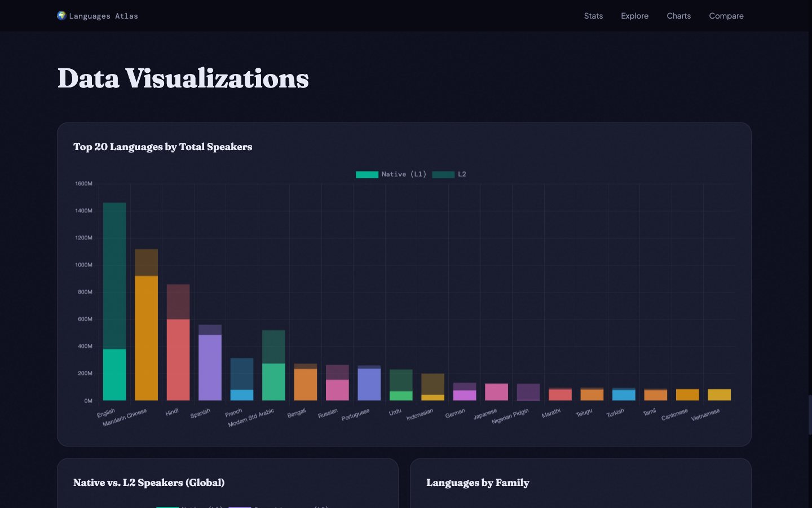Select the Russian native speakers bar
Screen dimensions: 812x508
tap(337, 391)
